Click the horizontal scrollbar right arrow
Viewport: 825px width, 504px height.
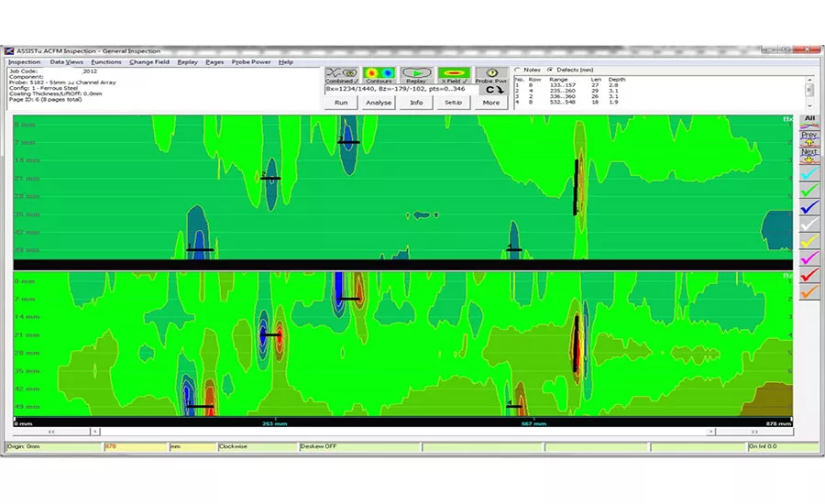[710, 432]
